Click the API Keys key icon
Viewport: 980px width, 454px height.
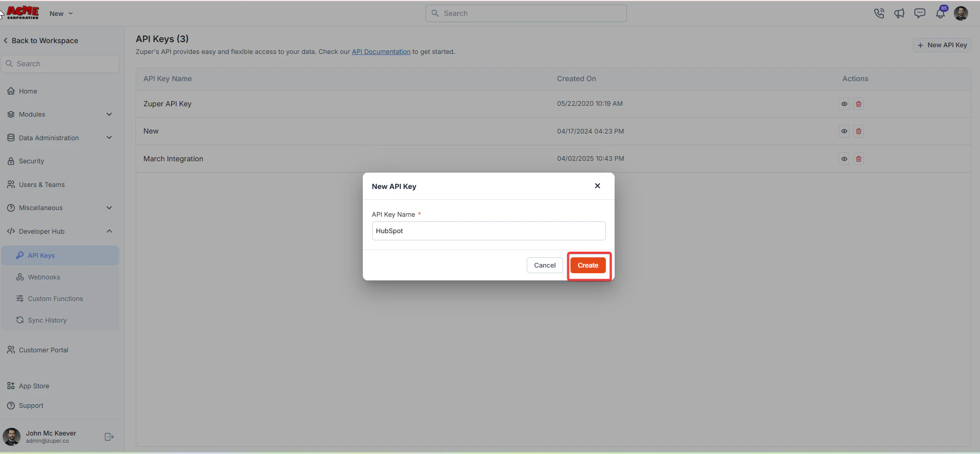20,255
